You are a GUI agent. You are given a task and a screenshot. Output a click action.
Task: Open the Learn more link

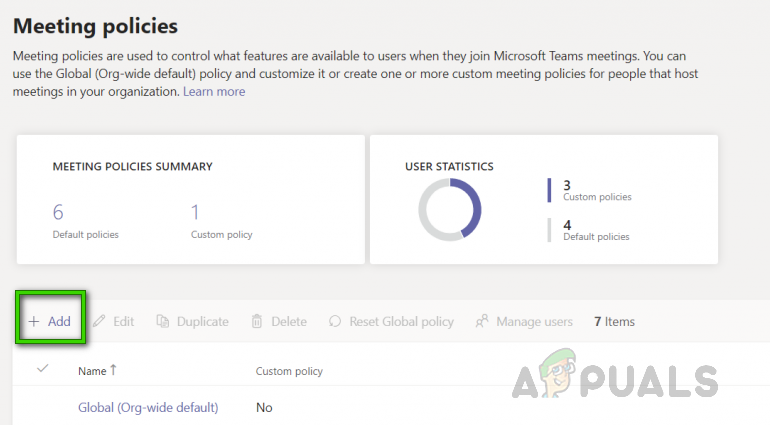click(x=214, y=91)
